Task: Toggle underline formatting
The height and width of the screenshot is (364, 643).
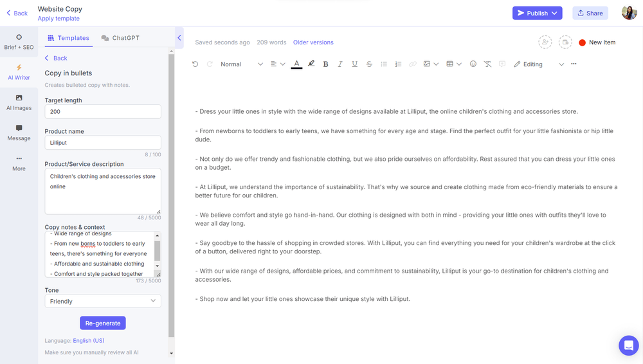Action: [x=355, y=64]
